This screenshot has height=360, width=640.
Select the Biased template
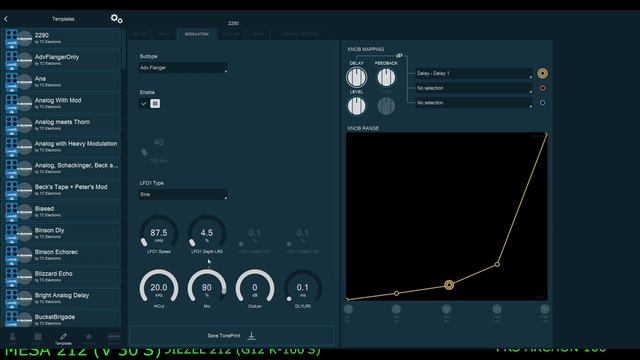pyautogui.click(x=62, y=211)
